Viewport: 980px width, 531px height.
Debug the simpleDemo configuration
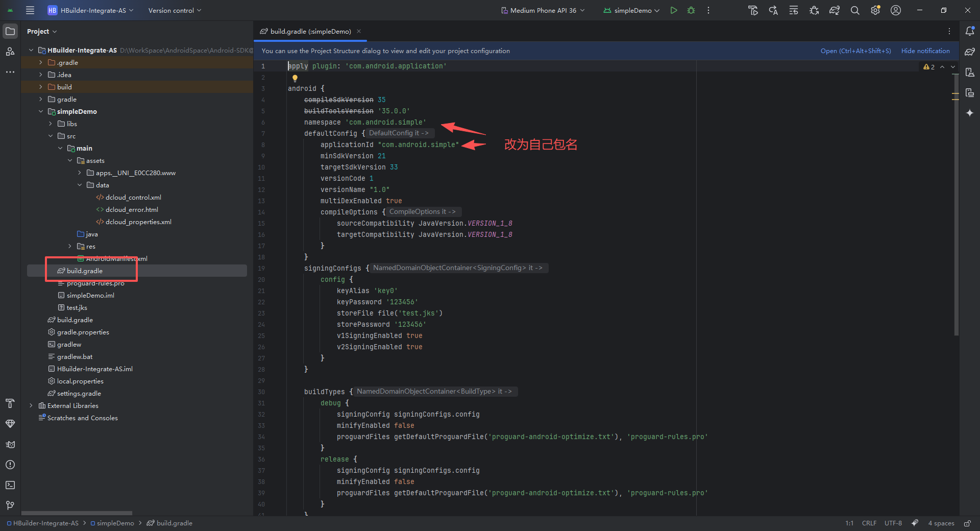point(691,10)
